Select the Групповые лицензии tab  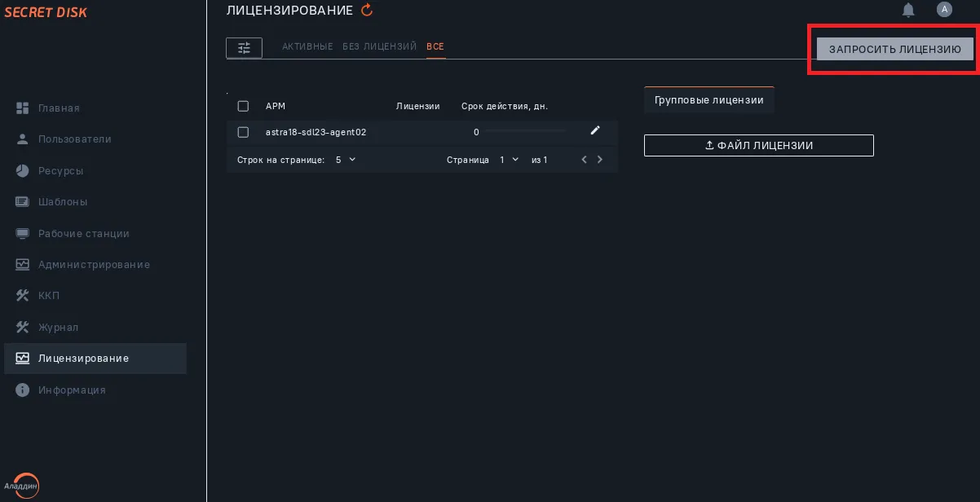(709, 100)
